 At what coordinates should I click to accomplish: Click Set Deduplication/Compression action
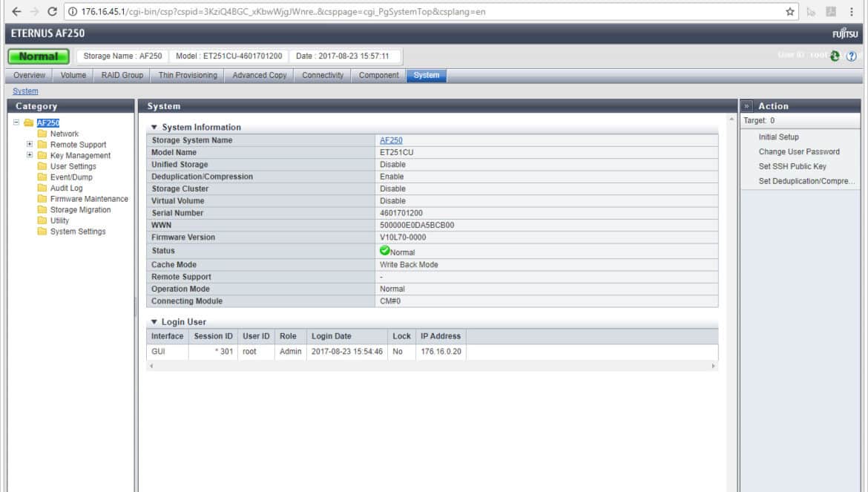(x=806, y=181)
